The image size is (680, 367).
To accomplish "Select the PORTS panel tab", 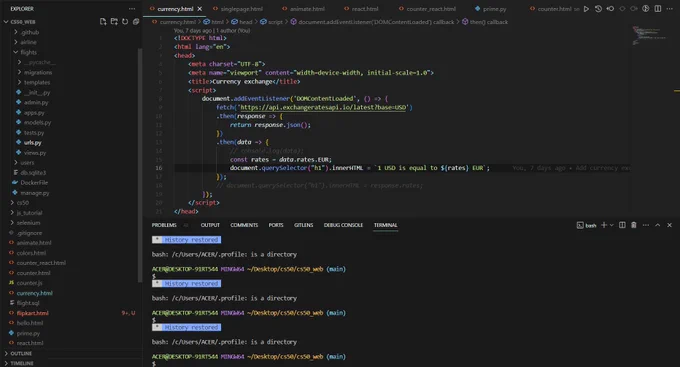I will 276,225.
